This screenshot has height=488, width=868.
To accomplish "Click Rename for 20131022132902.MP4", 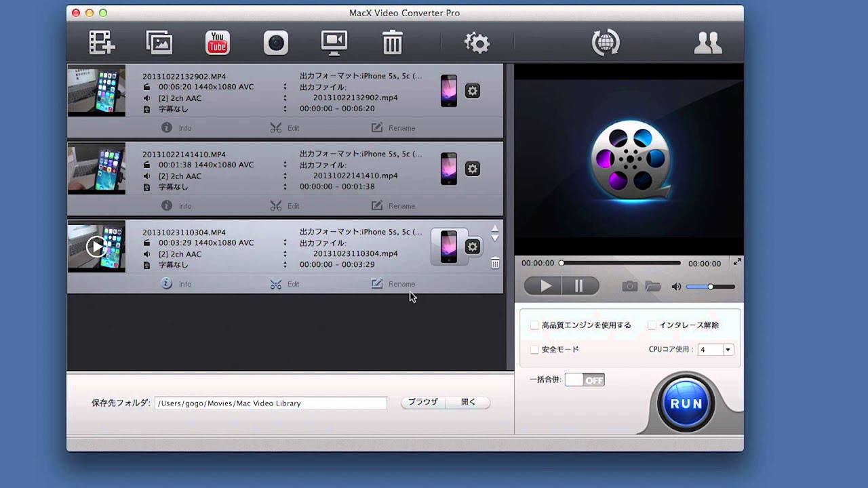I will pyautogui.click(x=393, y=128).
